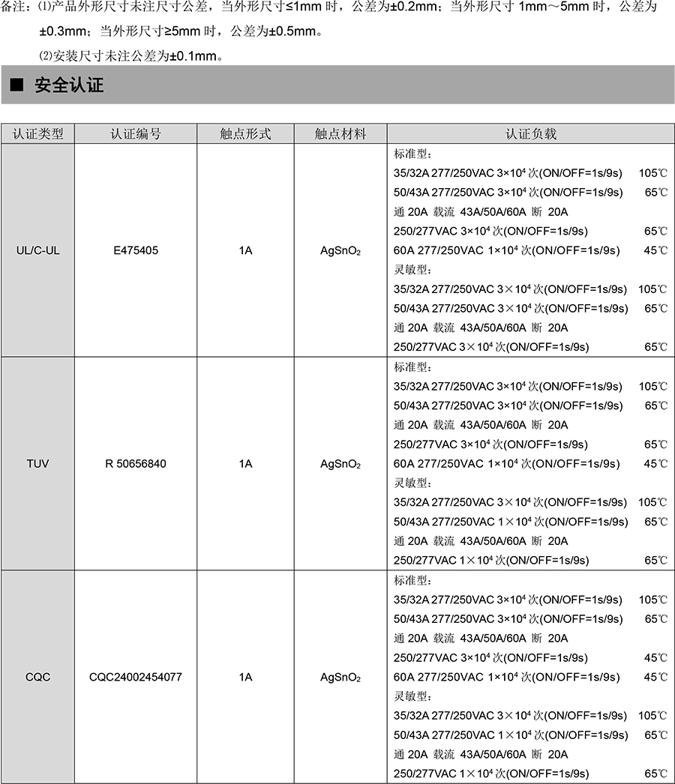Click AgSnO2 material in the CQC row
This screenshot has width=675, height=784.
coord(340,677)
